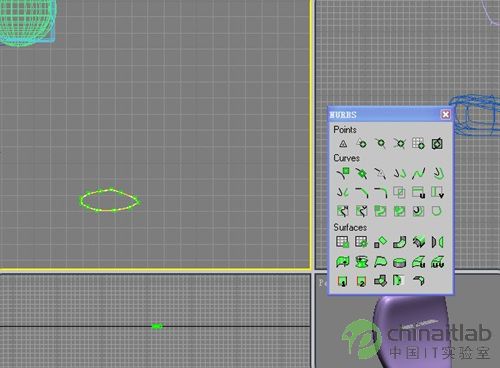This screenshot has width=500, height=368.
Task: Close the NURBS toolbox window
Action: tap(446, 114)
